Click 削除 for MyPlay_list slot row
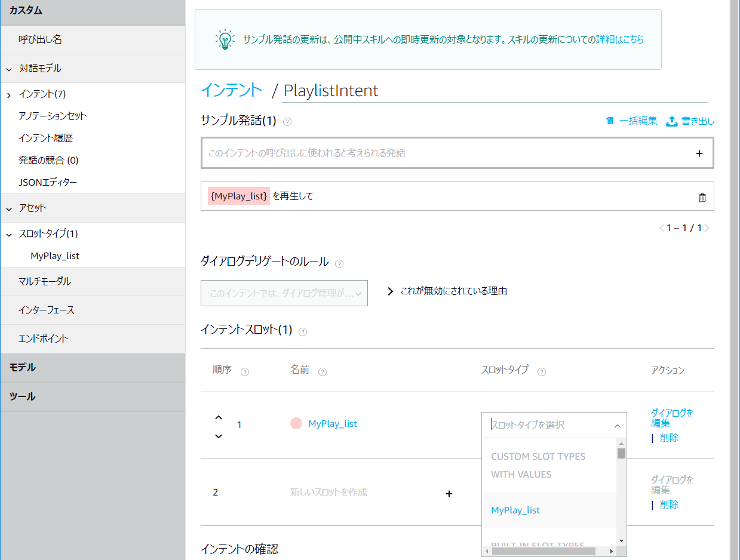Screen dimensions: 740x560 [x=670, y=438]
